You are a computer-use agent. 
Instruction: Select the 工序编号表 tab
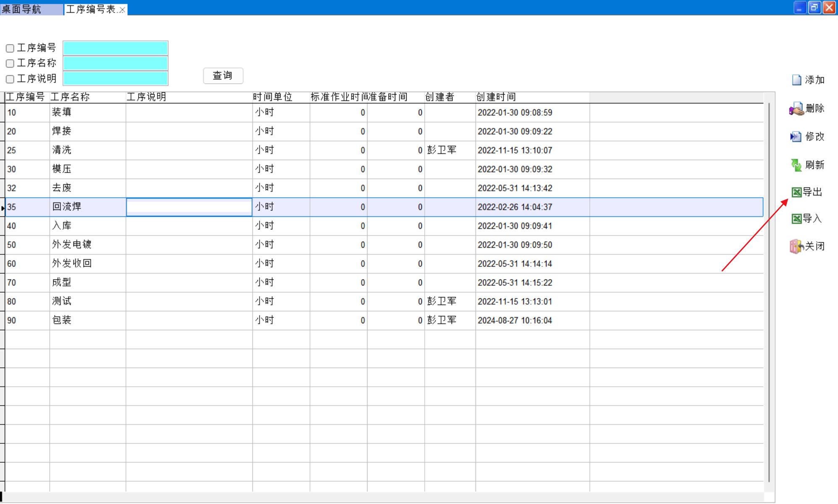[x=90, y=9]
